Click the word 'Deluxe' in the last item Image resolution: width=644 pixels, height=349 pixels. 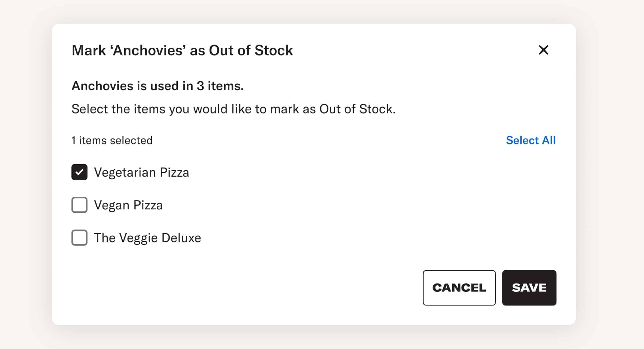tap(181, 238)
